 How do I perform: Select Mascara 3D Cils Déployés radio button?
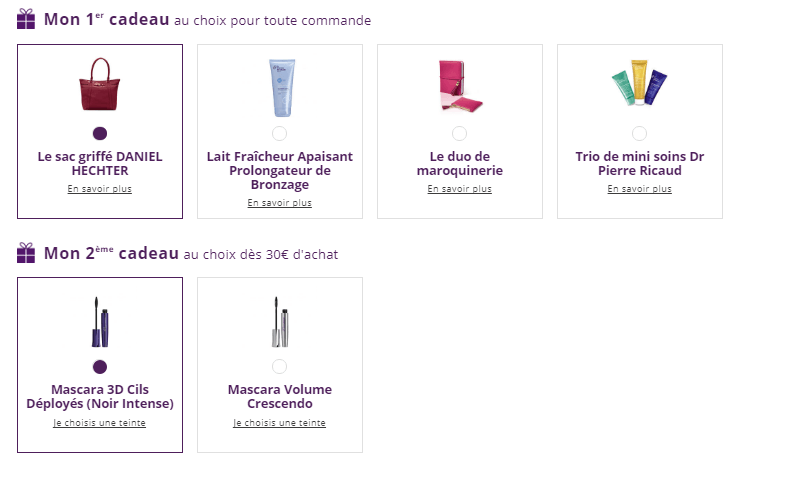coord(99,367)
